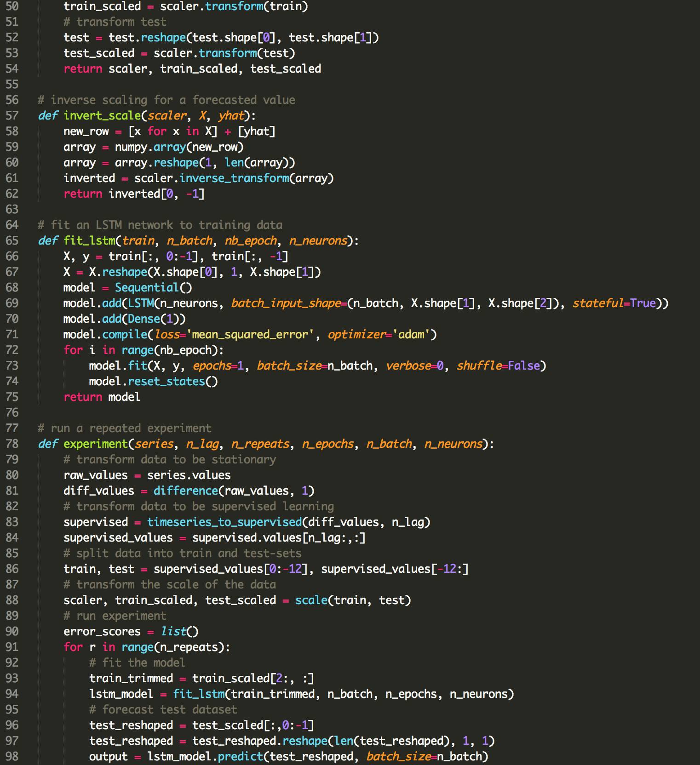Image resolution: width=700 pixels, height=765 pixels.
Task: Click the error_scores variable name
Action: click(x=102, y=631)
